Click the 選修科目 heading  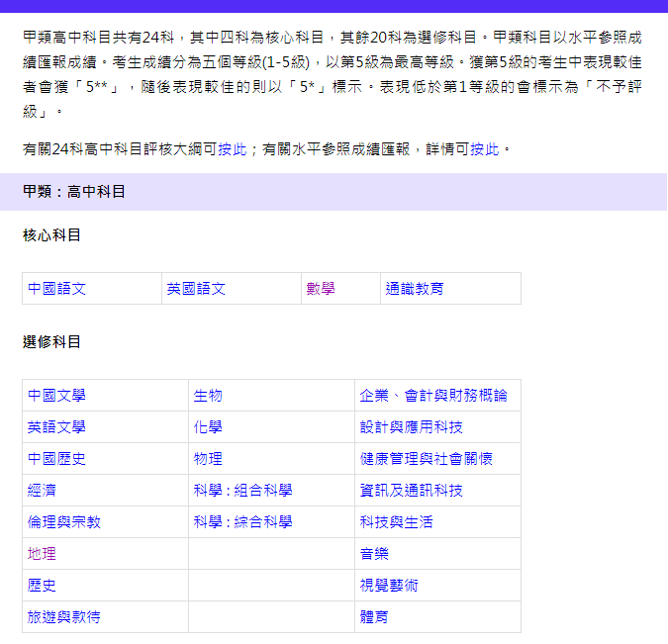tap(51, 341)
